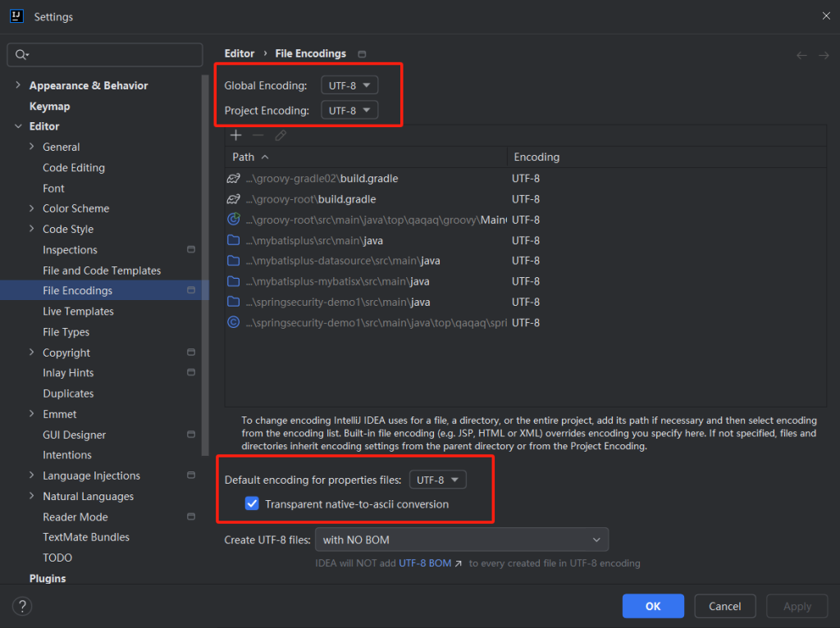The width and height of the screenshot is (840, 628).
Task: Close the Settings dialog
Action: [826, 16]
